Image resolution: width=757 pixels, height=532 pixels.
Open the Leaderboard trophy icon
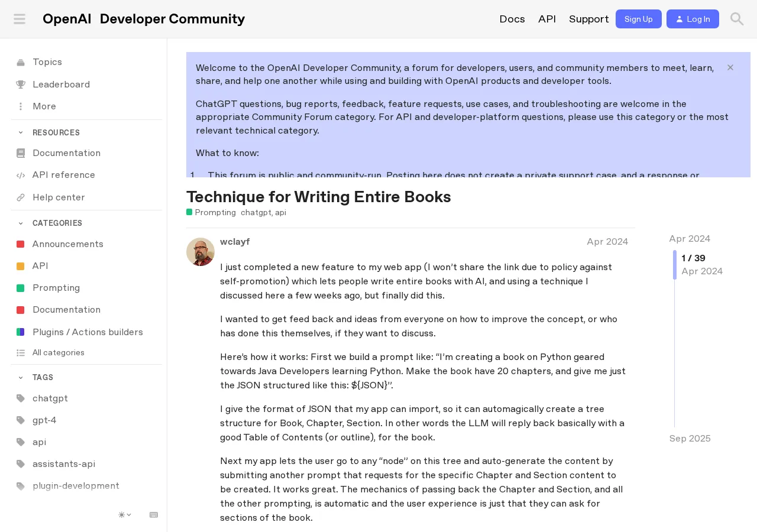pos(21,85)
